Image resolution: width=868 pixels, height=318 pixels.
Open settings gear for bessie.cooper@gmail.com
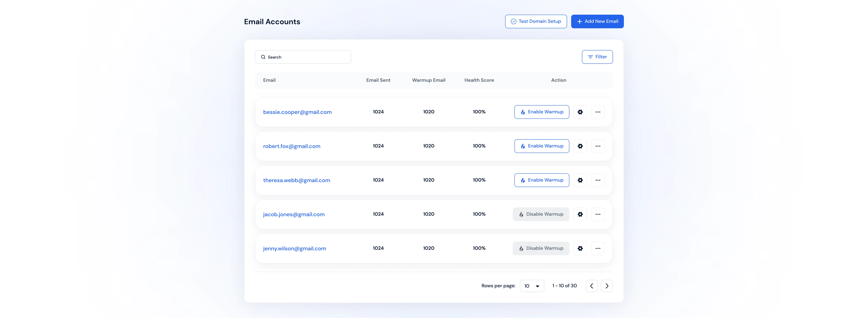580,112
